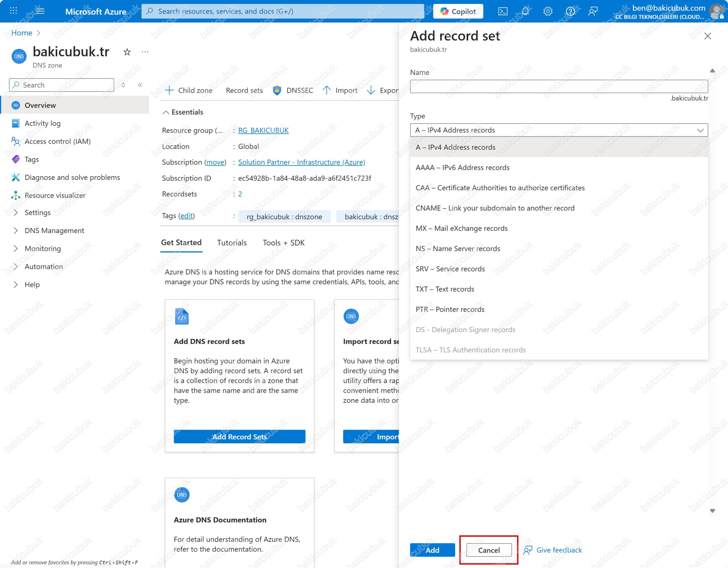728x568 pixels.
Task: Open the notifications bell
Action: point(525,11)
